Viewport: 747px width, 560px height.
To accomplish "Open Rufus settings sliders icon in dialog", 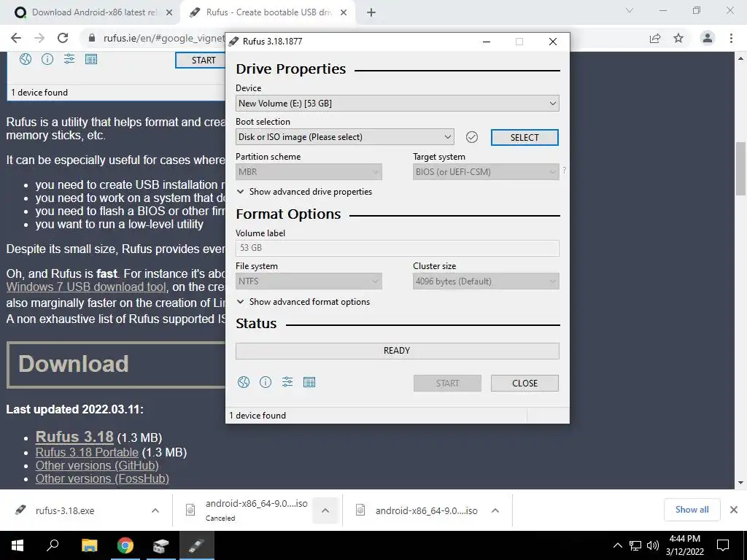I will pos(287,382).
